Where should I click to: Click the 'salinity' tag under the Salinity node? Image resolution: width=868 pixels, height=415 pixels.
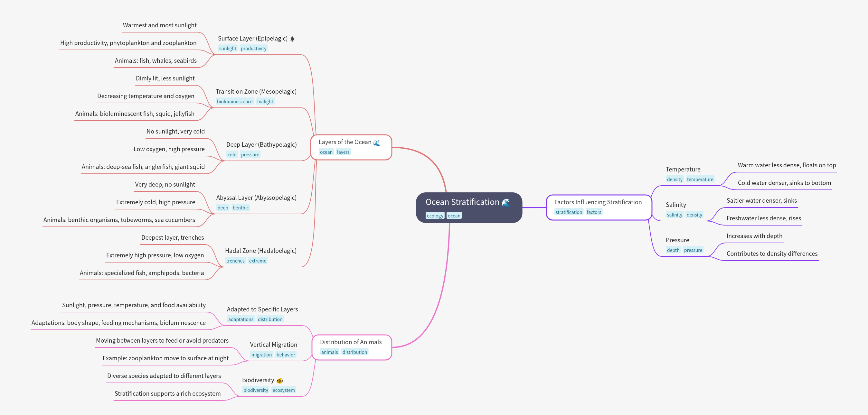coord(674,215)
